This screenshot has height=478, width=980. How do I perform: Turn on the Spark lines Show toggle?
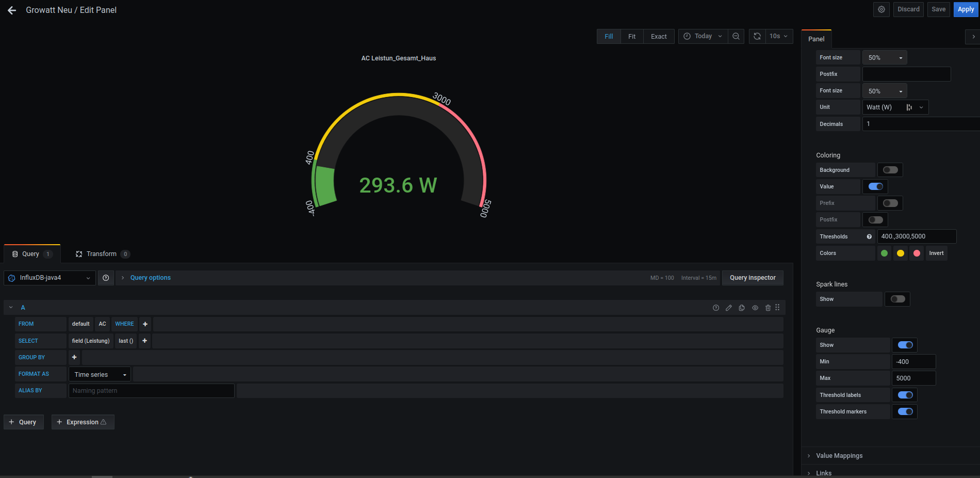[x=897, y=299]
